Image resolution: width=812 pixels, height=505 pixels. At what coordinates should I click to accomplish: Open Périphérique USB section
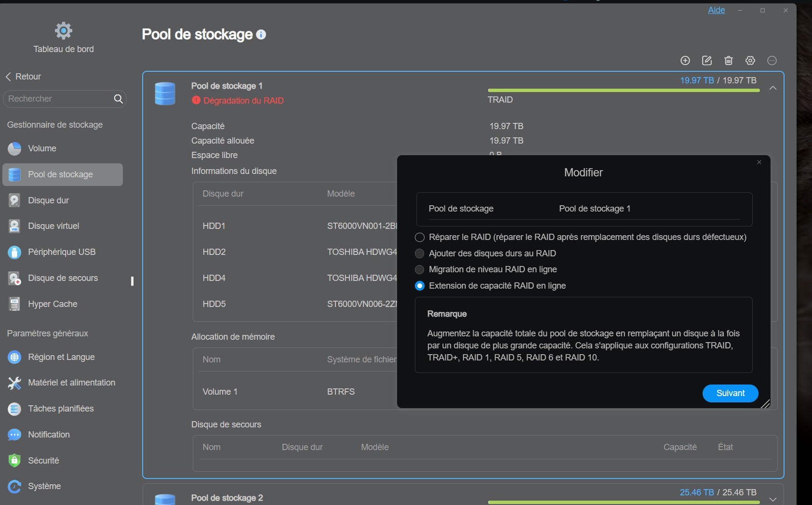(x=62, y=252)
